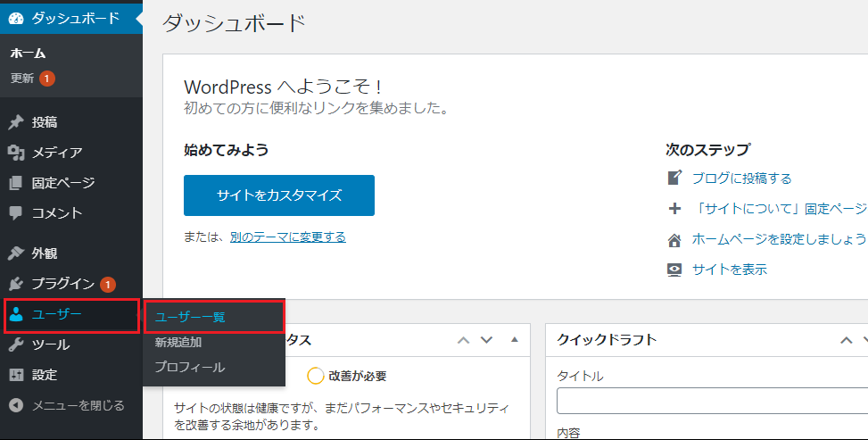Screen dimensions: 868x440
Task: Open the ダッシュボード menu
Action: [71, 18]
